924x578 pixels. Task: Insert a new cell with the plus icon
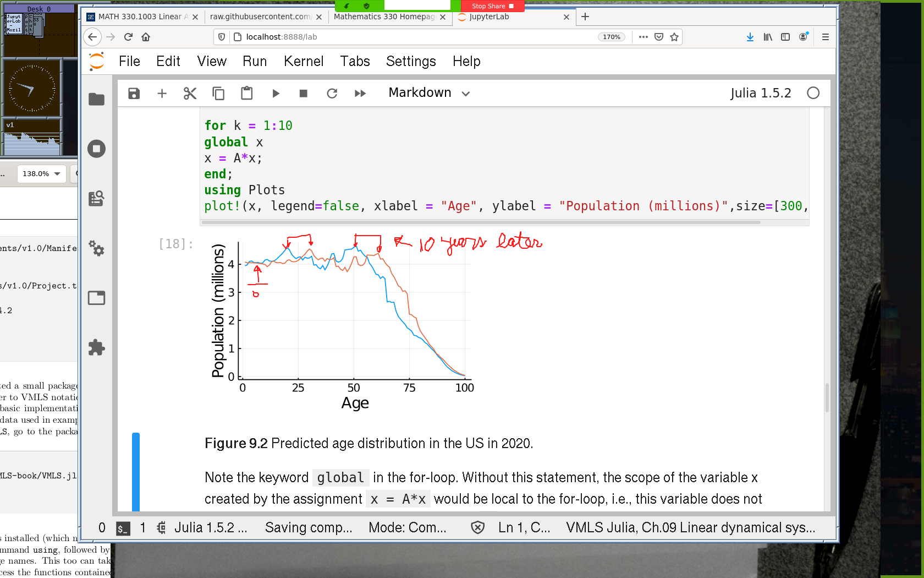click(162, 94)
